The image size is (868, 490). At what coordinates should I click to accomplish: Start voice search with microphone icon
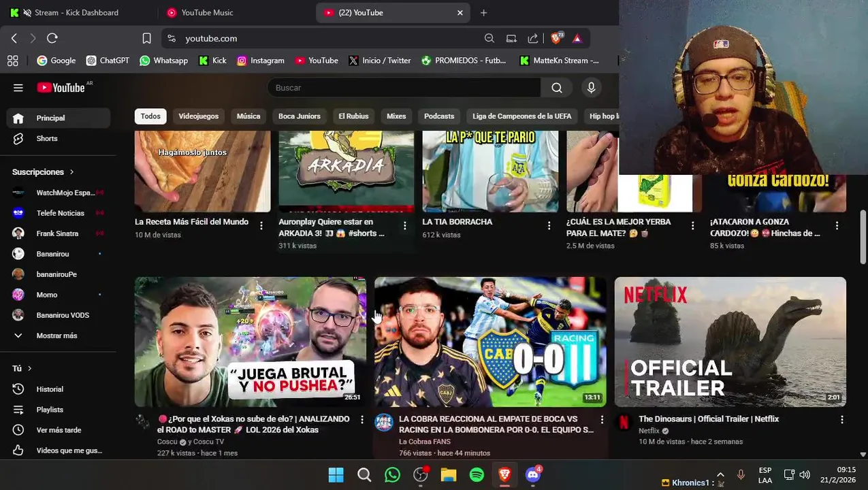[x=591, y=88]
